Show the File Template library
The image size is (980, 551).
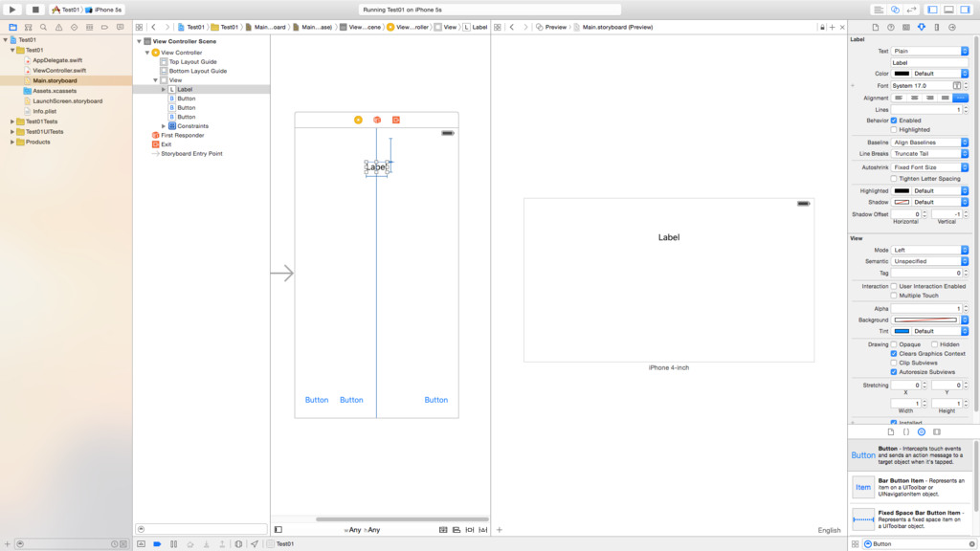click(891, 431)
